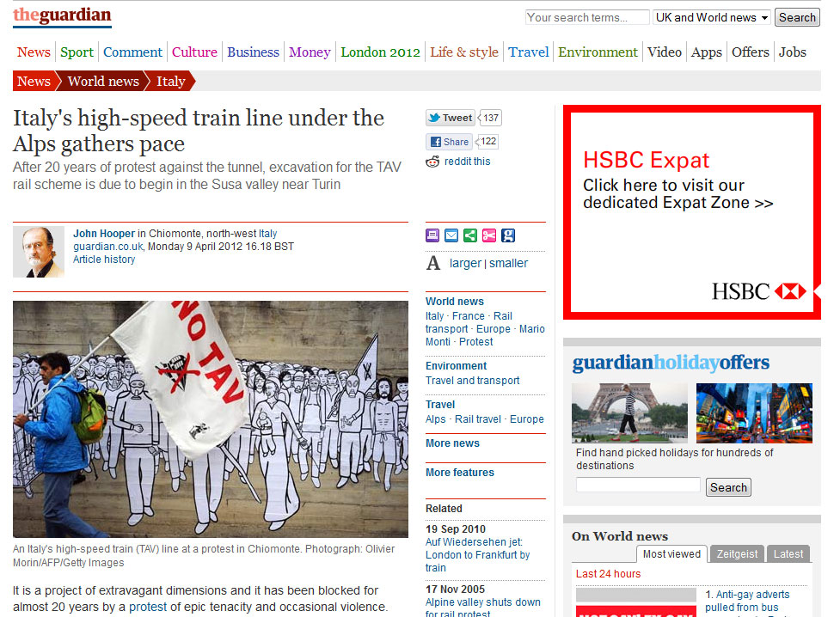
Task: Click the blue email envelope icon
Action: pyautogui.click(x=451, y=235)
